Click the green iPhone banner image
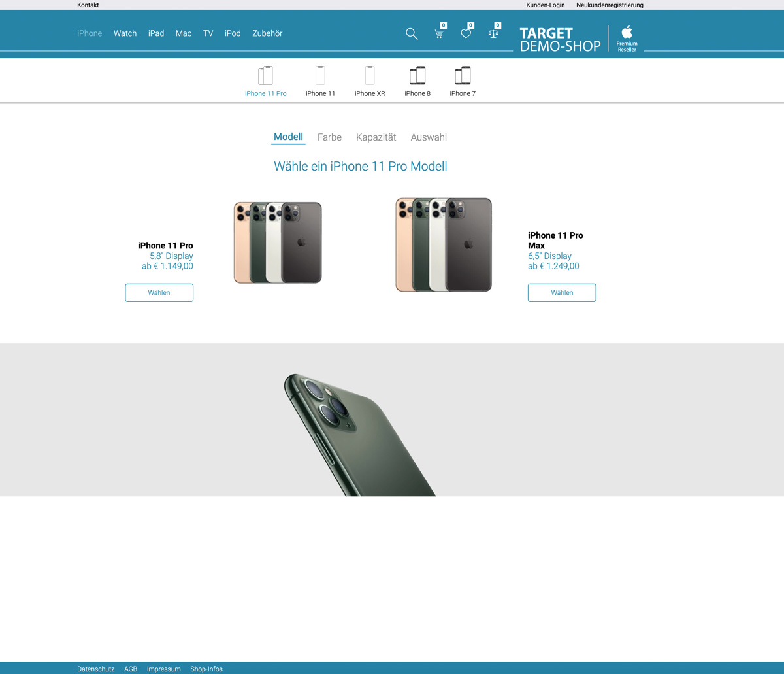Viewport: 784px width, 674px height. coord(361,434)
